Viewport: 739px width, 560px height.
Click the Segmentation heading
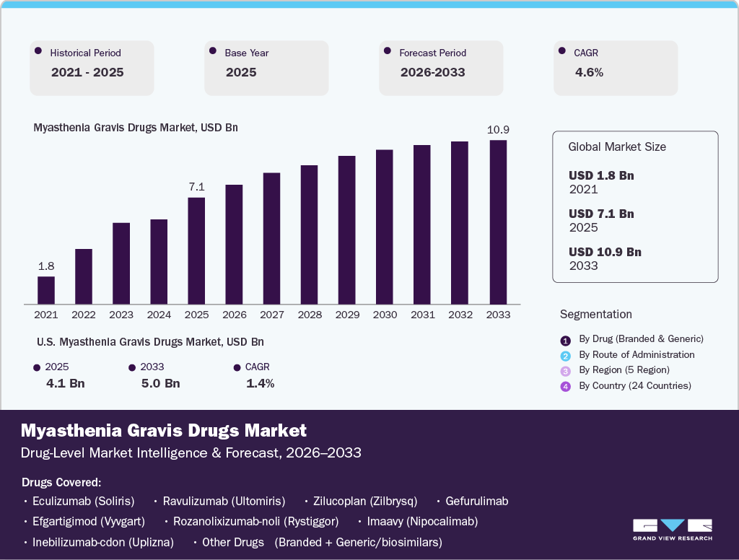[595, 315]
